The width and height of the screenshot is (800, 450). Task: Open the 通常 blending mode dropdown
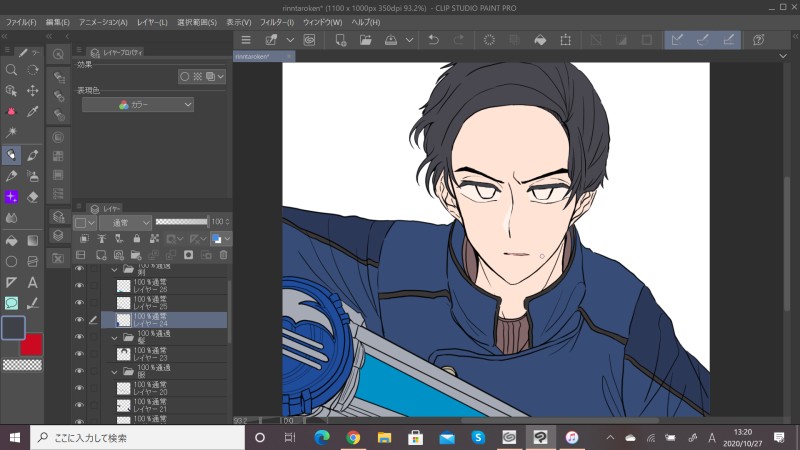pos(126,222)
